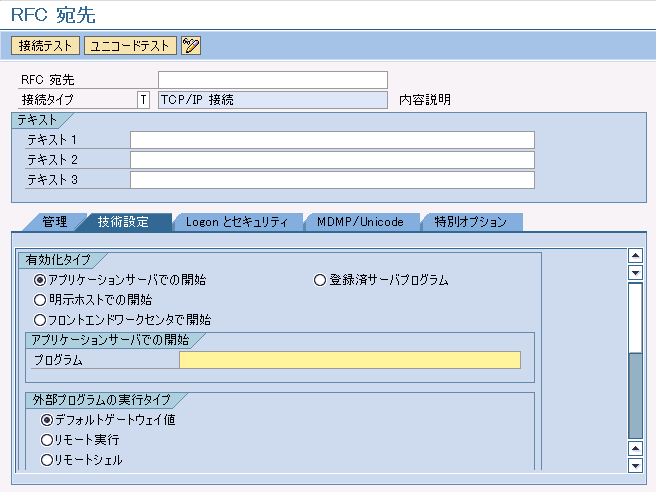Screen dimensions: 656x492
Task: Choose リモート実行 execution type
Action: click(46, 440)
